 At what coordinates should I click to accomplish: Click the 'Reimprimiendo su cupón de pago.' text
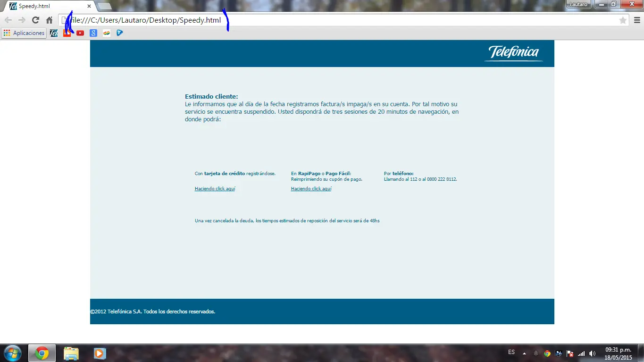[326, 179]
